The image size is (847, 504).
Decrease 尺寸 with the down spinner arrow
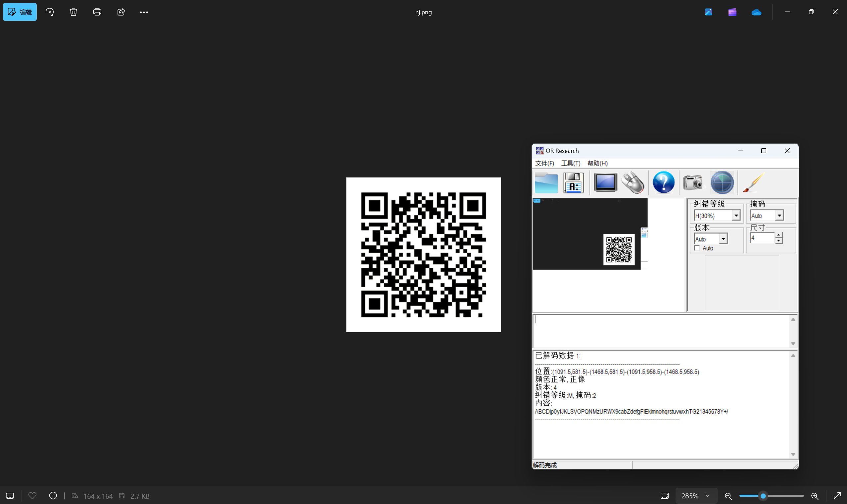(x=778, y=241)
